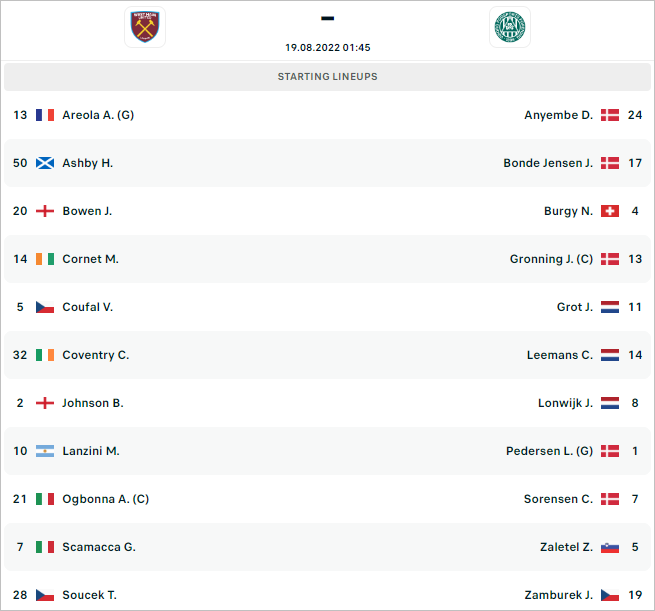The image size is (655, 611).
Task: Open the Viborg green team crest
Action: tap(510, 27)
